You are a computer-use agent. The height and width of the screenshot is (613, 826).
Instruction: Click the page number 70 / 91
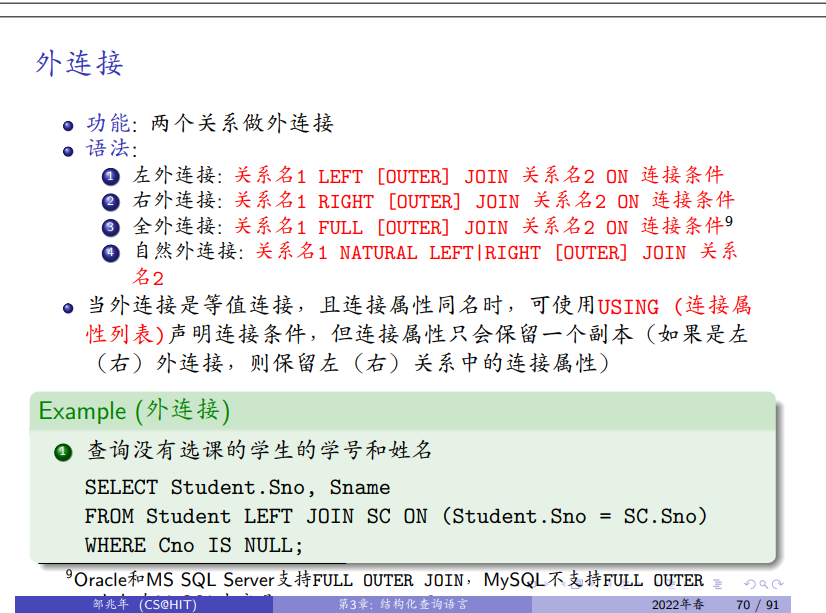[757, 604]
